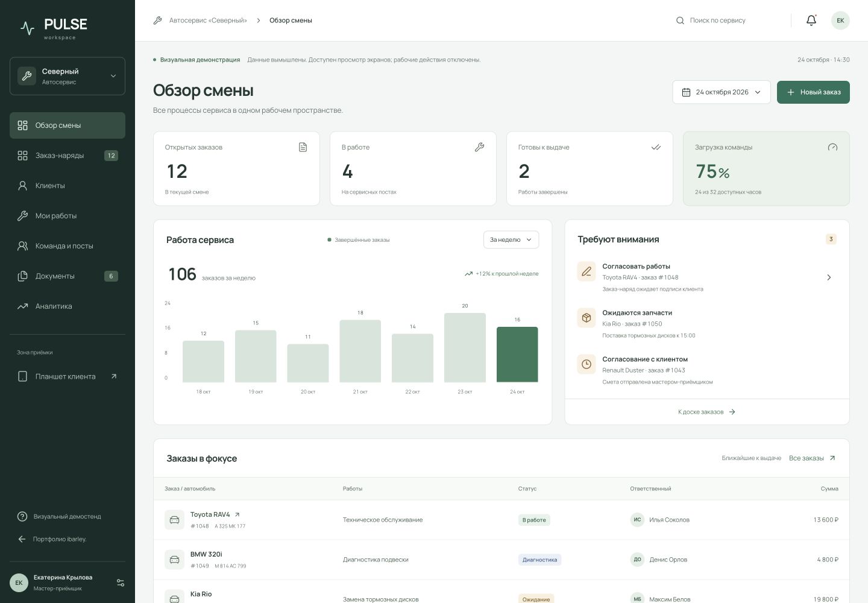Image resolution: width=868 pixels, height=603 pixels.
Task: Select Мои работы in sidebar
Action: tap(68, 216)
